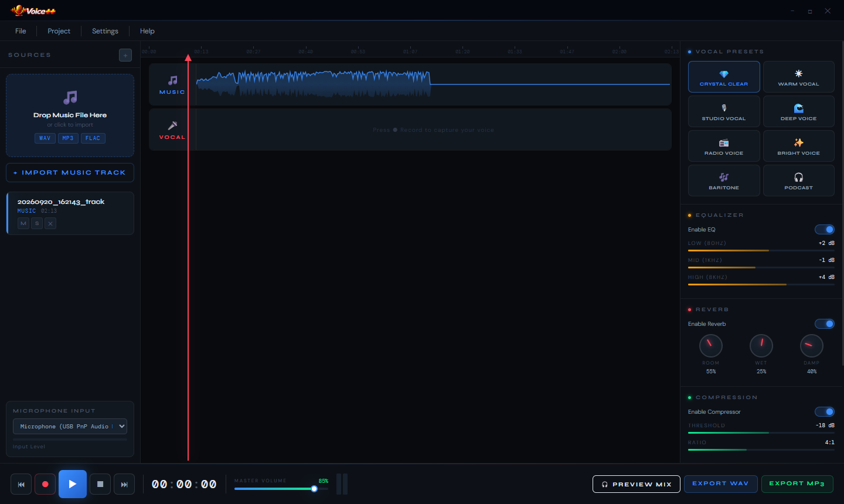The image size is (844, 504).
Task: Select FLAC format badge
Action: tap(93, 138)
